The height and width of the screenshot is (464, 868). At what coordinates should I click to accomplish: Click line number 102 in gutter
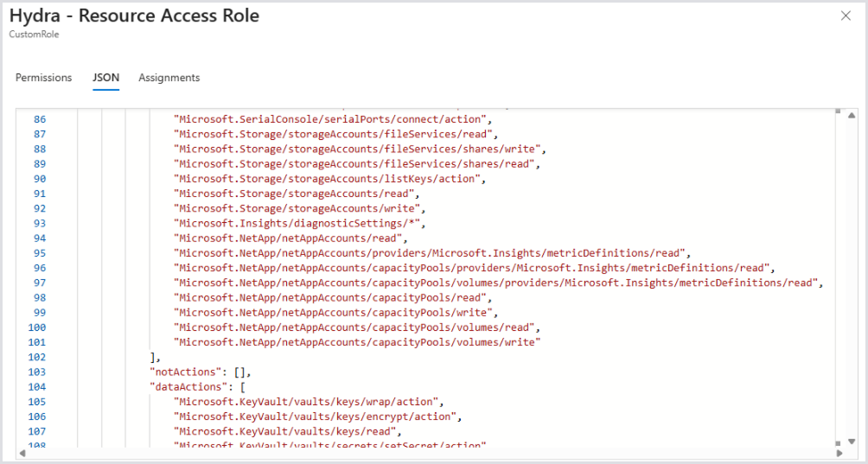(37, 357)
